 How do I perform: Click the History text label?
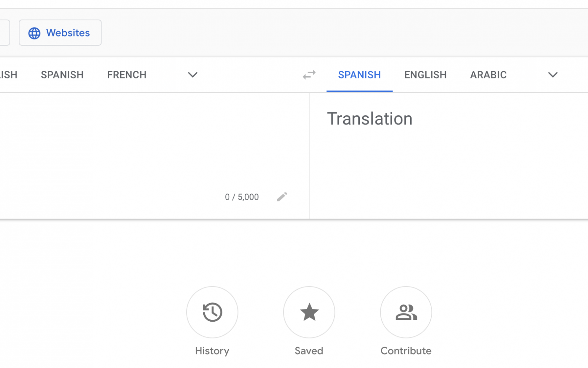[212, 351]
